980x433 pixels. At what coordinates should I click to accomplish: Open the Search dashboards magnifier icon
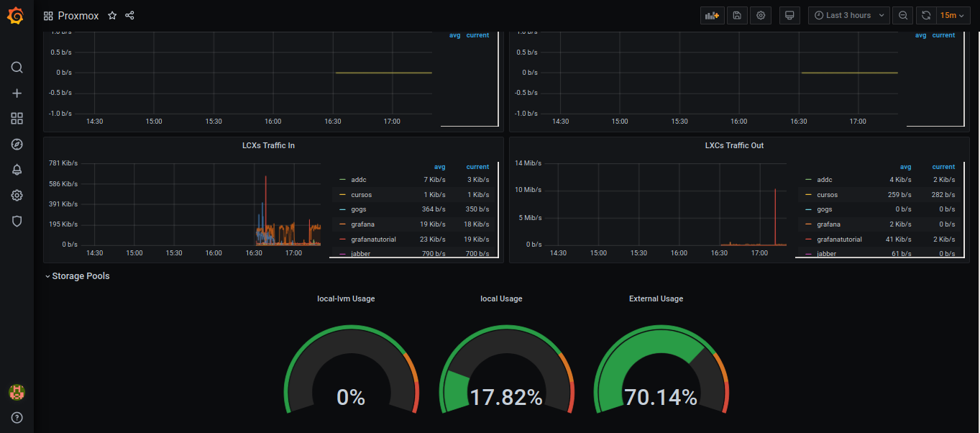(17, 68)
